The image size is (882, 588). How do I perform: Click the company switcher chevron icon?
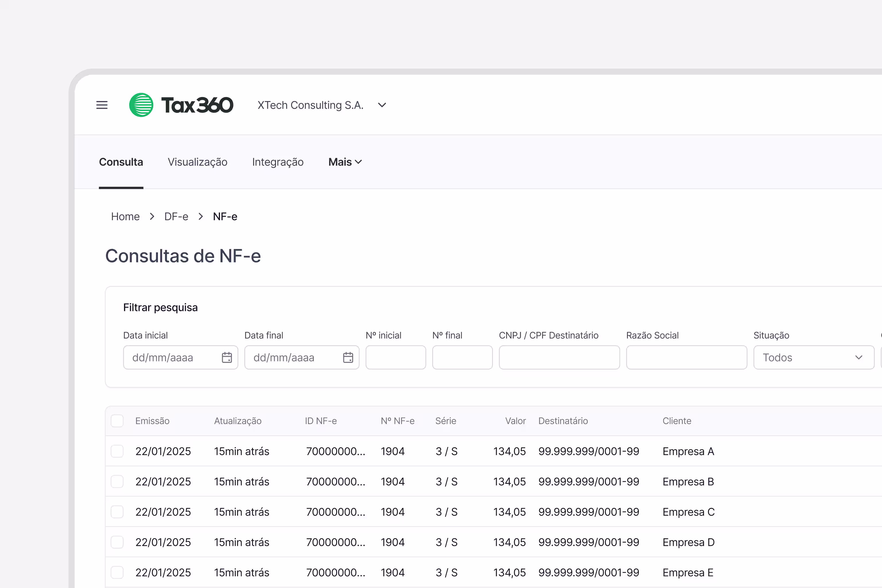pos(382,105)
